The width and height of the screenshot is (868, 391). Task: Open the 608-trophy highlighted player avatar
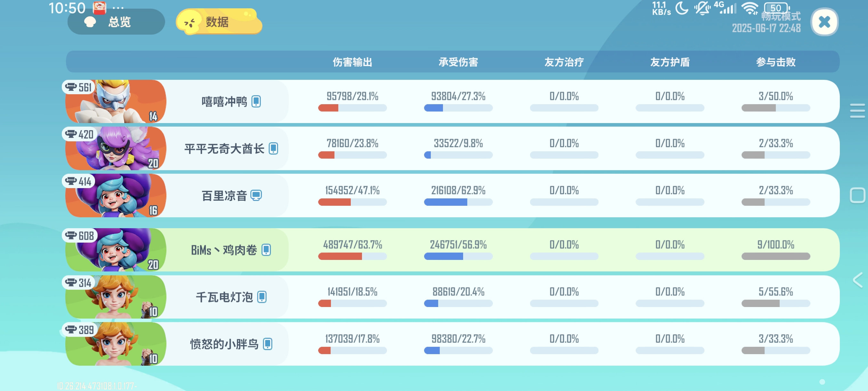click(x=116, y=250)
